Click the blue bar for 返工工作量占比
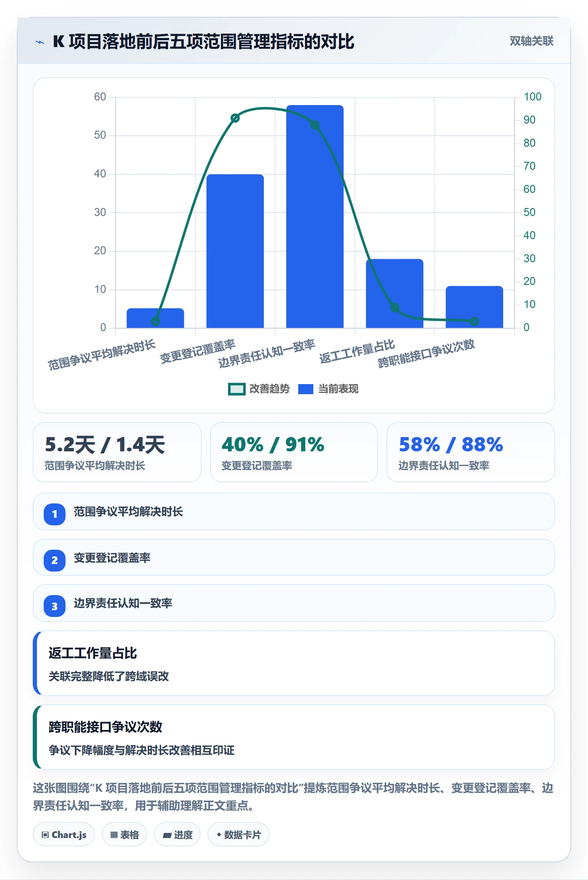Viewport: 588px width, 880px height. (395, 293)
